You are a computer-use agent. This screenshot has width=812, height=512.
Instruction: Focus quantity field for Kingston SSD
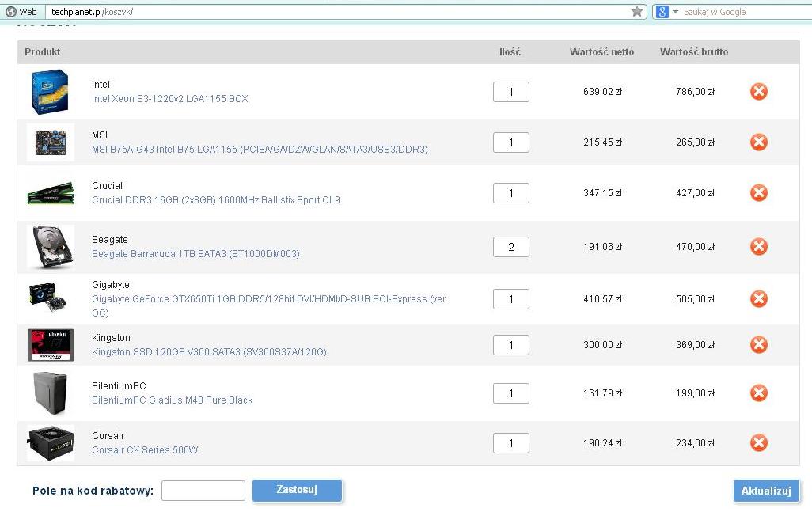coord(511,345)
